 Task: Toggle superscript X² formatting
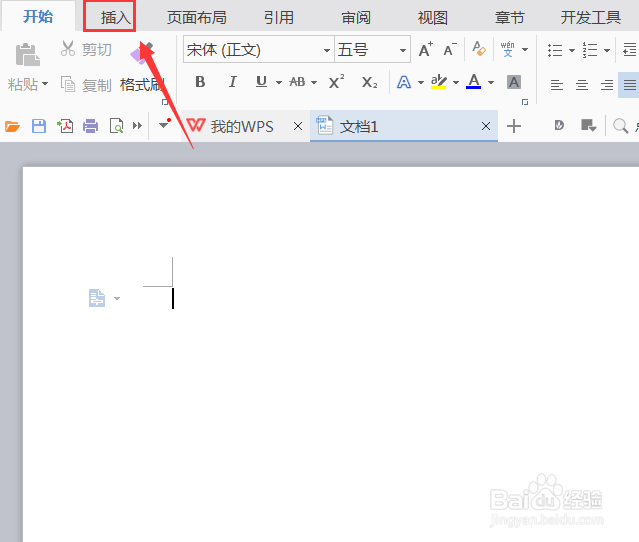(336, 82)
